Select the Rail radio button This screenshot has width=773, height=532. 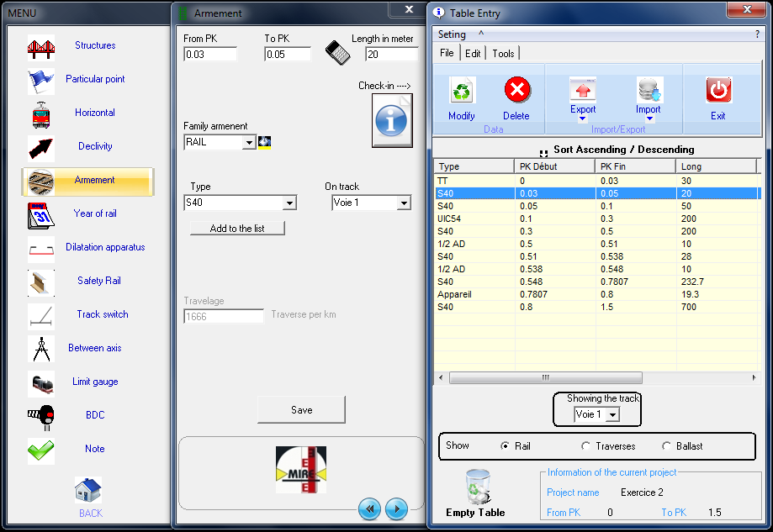click(506, 446)
